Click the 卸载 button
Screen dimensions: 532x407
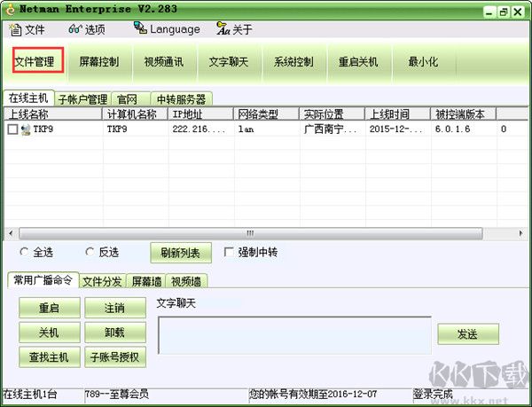tap(115, 333)
